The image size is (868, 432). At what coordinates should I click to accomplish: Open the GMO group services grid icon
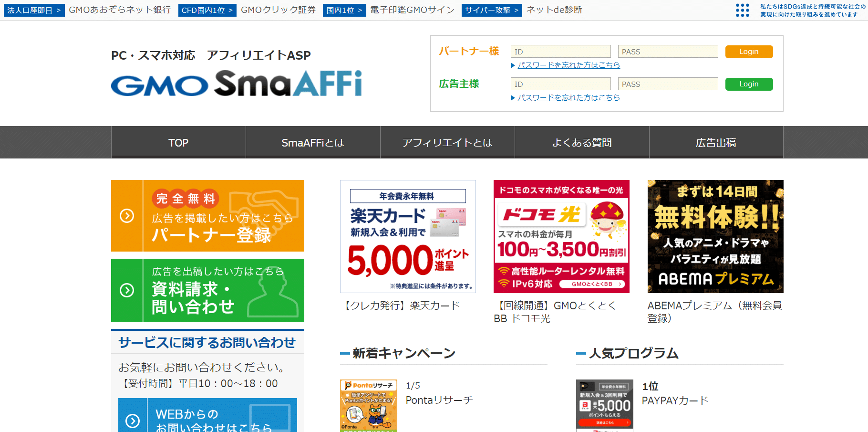coord(742,10)
